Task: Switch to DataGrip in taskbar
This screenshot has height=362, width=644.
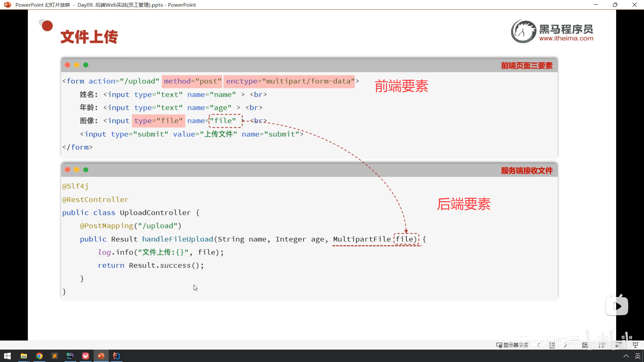Action: click(x=70, y=356)
